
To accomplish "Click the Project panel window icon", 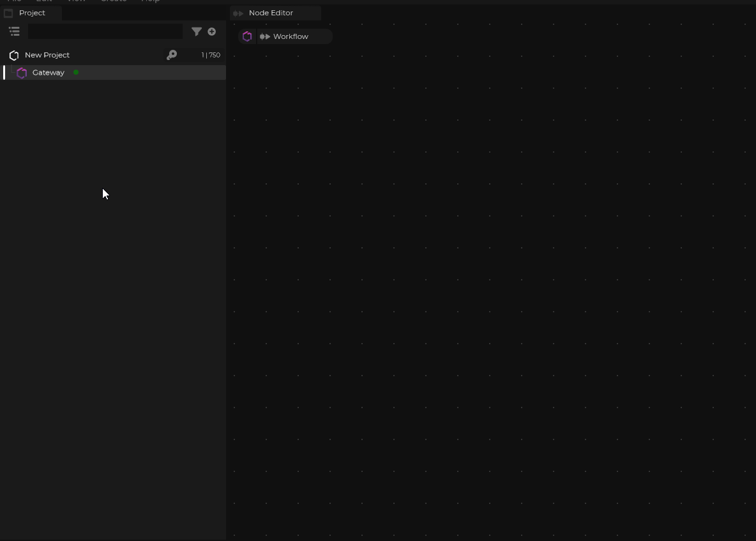I will click(8, 13).
